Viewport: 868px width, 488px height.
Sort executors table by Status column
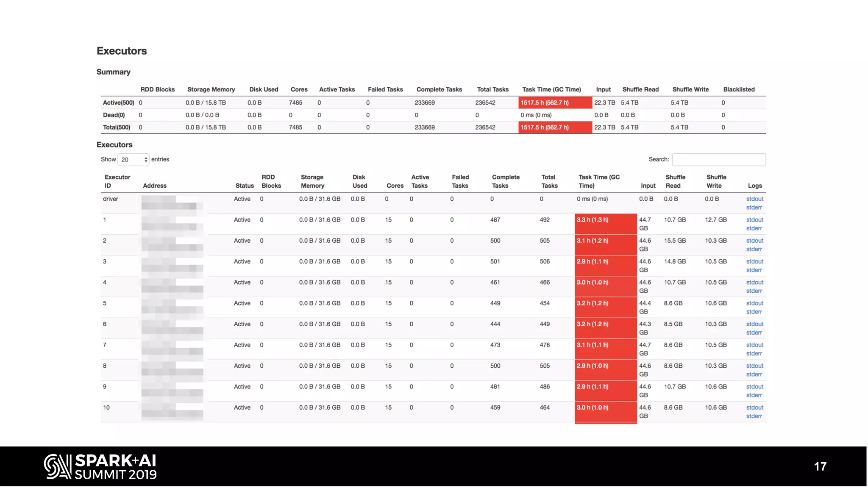245,186
